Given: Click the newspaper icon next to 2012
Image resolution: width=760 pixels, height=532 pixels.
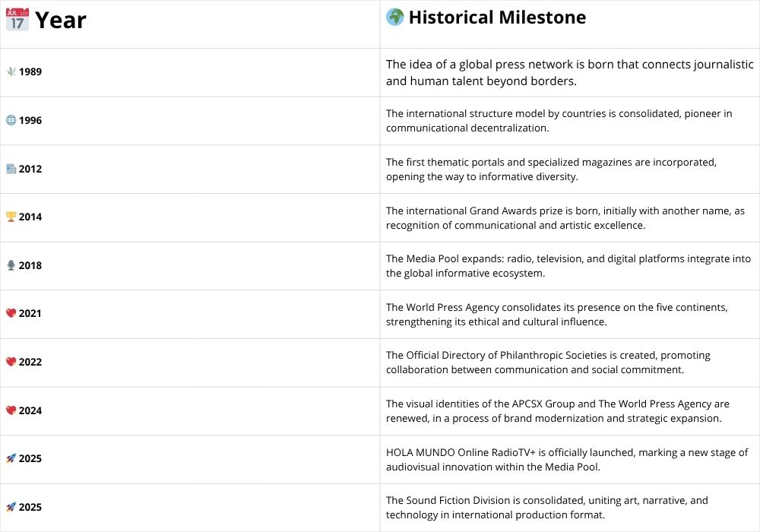Looking at the screenshot, I should point(11,169).
